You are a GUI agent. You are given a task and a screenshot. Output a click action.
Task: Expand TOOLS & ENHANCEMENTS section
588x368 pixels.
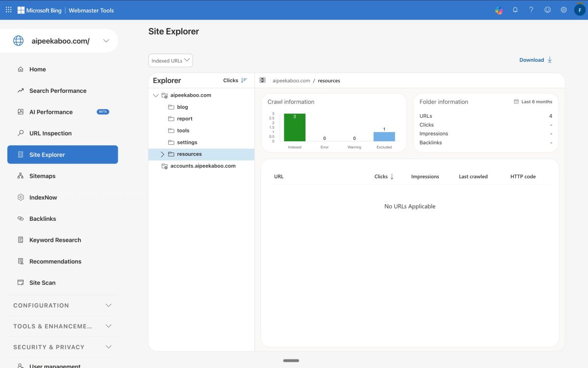click(x=63, y=326)
